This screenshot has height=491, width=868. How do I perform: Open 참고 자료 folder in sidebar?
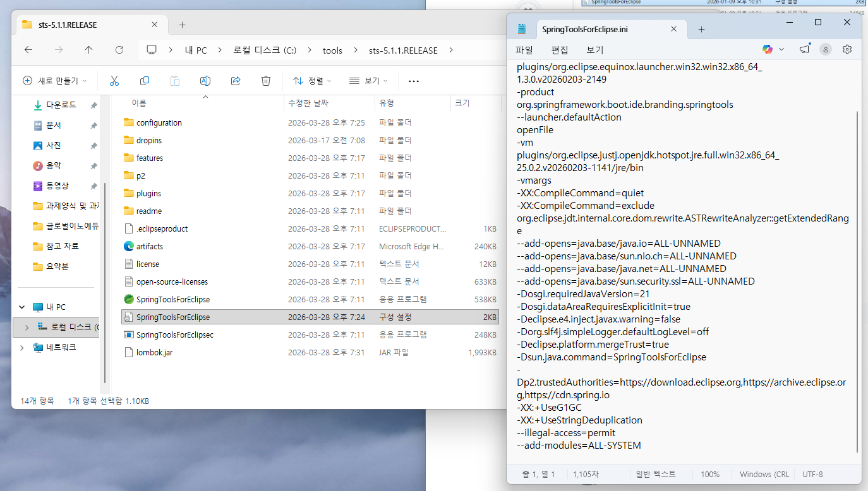pyautogui.click(x=62, y=246)
